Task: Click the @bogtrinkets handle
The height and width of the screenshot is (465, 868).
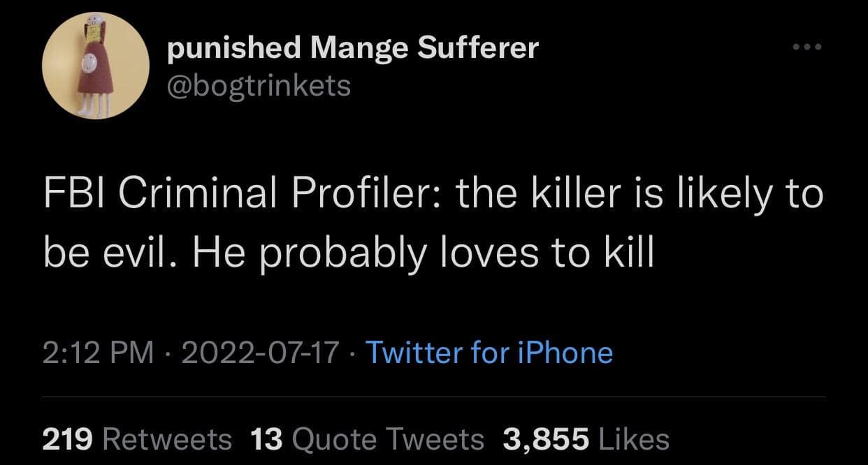Action: click(x=259, y=85)
